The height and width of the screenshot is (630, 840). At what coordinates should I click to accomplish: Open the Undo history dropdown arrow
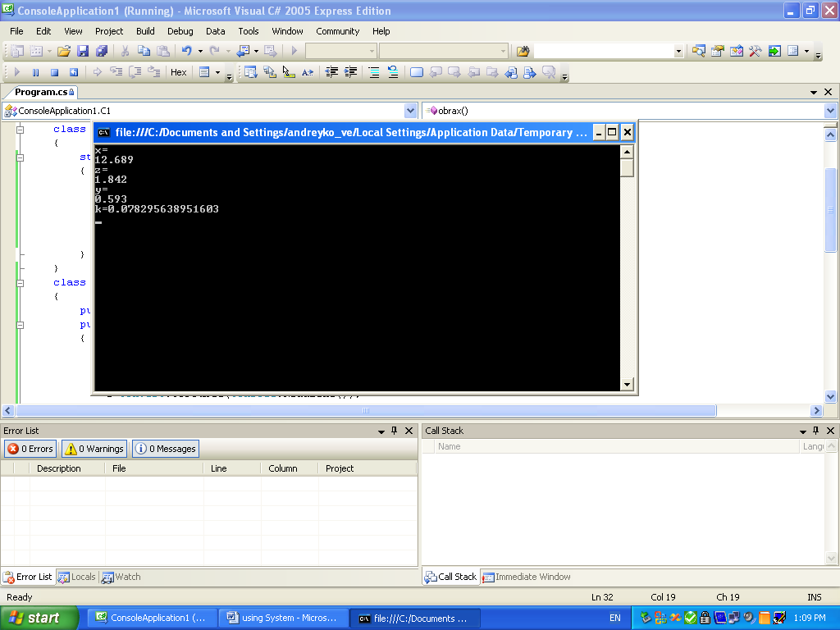(200, 51)
